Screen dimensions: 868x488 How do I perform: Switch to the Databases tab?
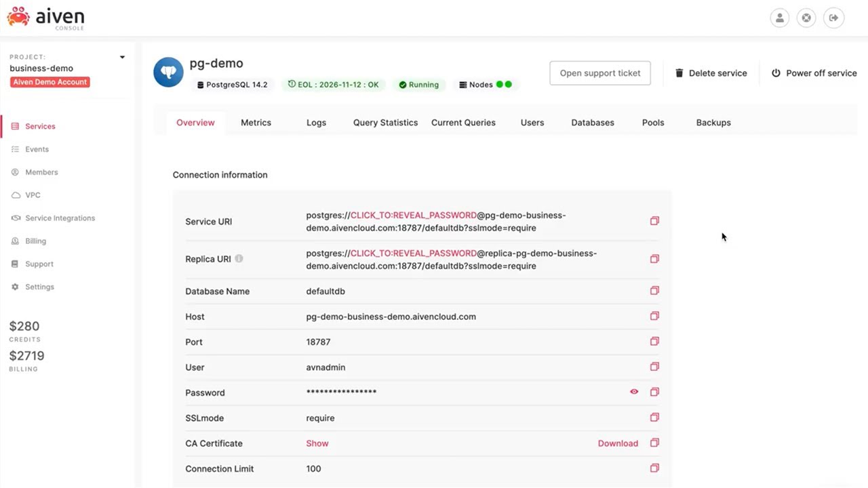point(593,123)
